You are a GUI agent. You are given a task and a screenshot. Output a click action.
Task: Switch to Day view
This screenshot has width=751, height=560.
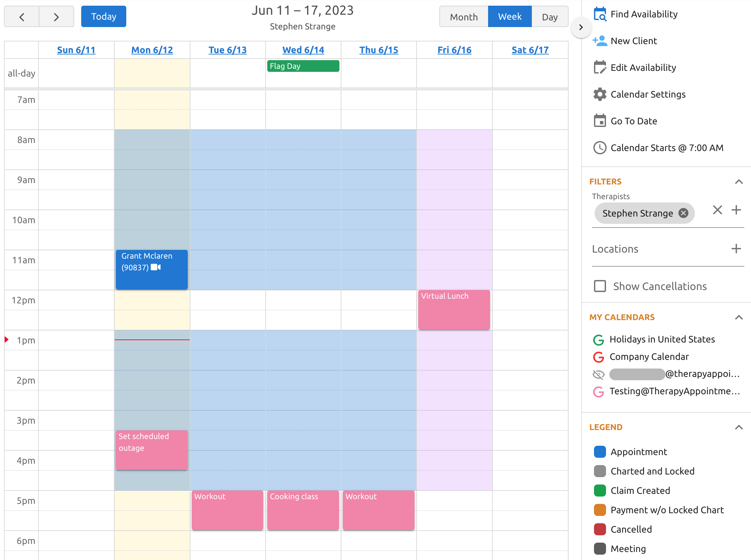550,17
